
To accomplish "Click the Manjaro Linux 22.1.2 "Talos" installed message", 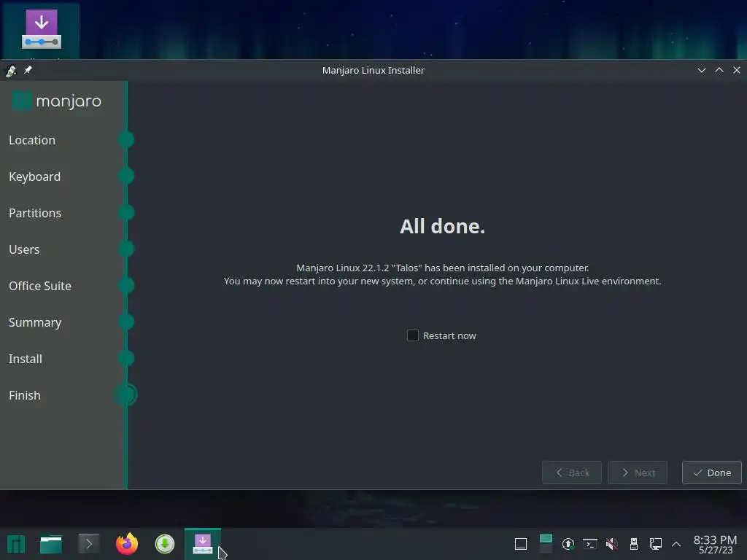I will coord(442,268).
